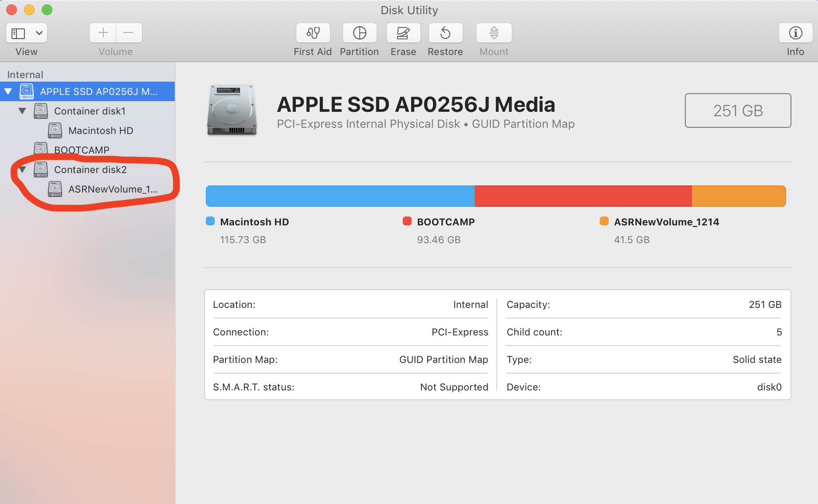Select ASRNewVolume_1214 in the sidebar
The image size is (818, 504).
pos(113,189)
